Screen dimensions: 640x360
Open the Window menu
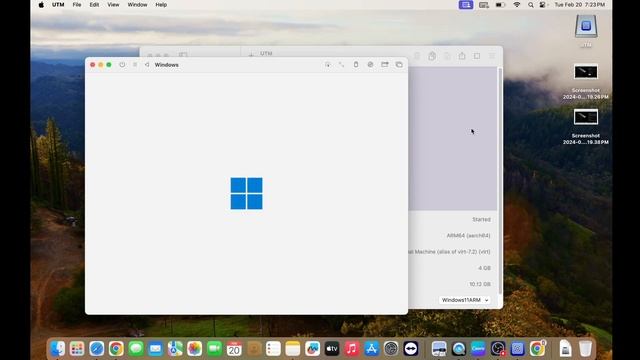point(137,5)
